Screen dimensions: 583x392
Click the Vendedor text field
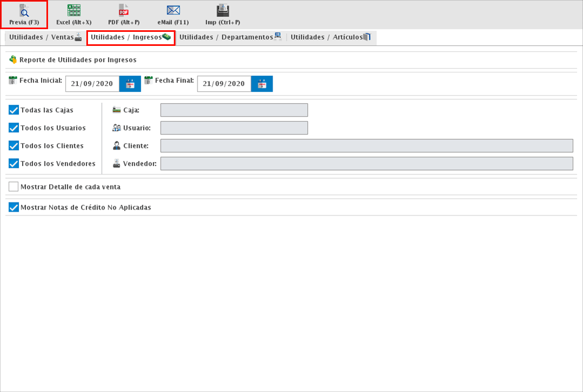[x=367, y=164]
